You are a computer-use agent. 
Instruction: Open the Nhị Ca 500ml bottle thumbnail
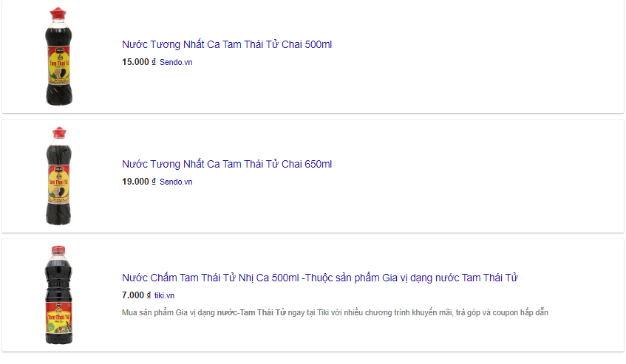(x=58, y=295)
